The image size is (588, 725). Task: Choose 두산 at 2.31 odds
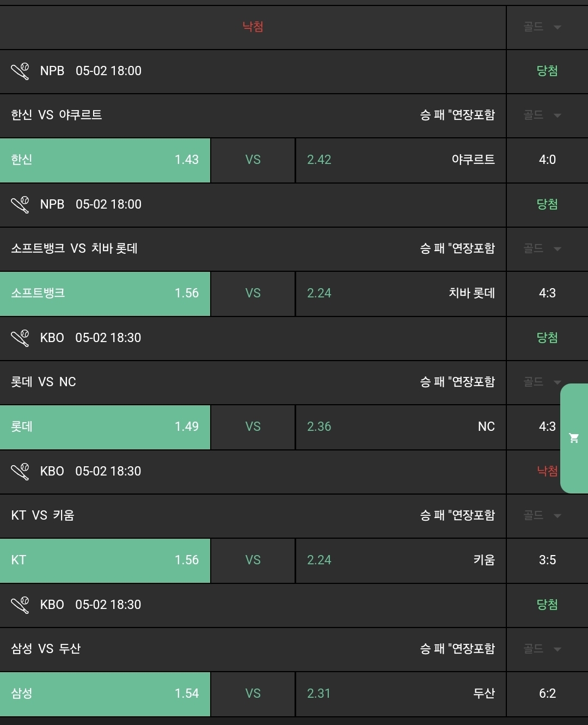[x=401, y=694]
